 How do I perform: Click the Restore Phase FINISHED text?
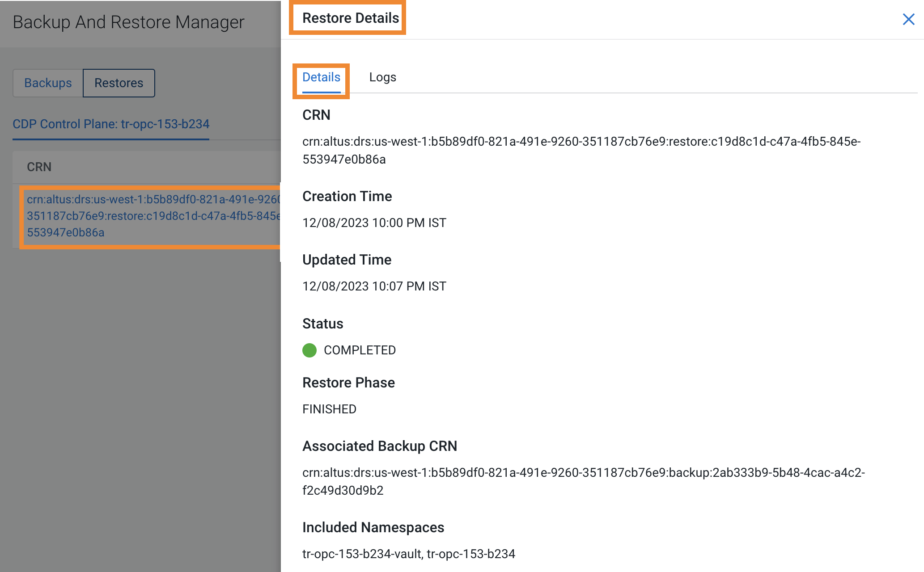pos(329,408)
